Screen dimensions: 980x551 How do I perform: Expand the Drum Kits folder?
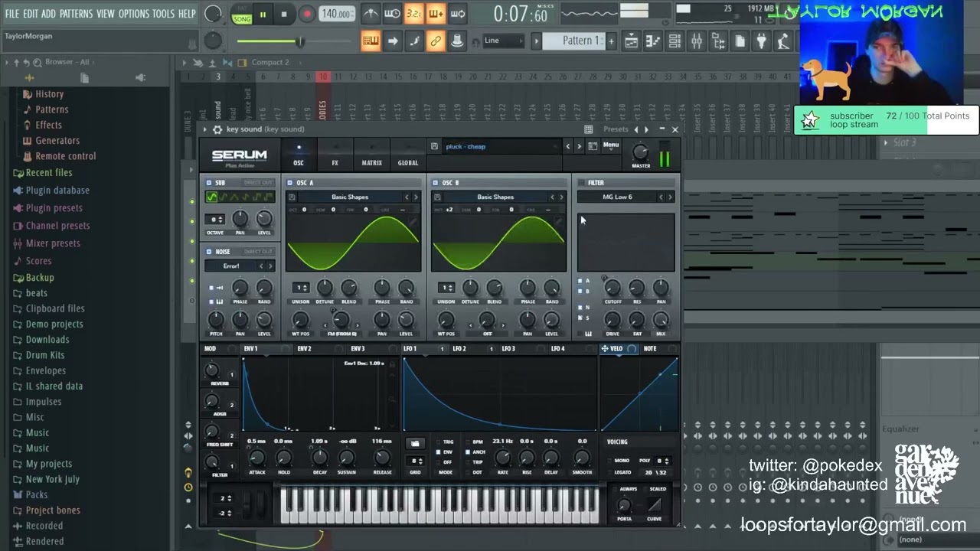point(44,355)
